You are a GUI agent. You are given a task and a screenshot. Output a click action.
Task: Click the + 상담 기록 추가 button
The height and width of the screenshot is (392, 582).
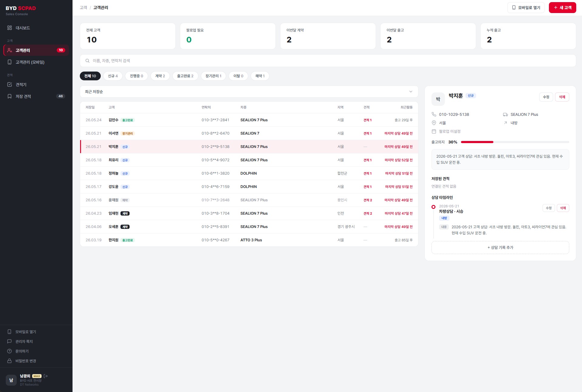(x=500, y=247)
